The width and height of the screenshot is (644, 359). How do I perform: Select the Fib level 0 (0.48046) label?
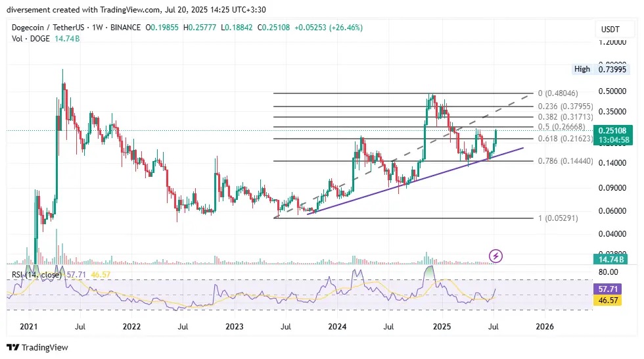click(558, 93)
